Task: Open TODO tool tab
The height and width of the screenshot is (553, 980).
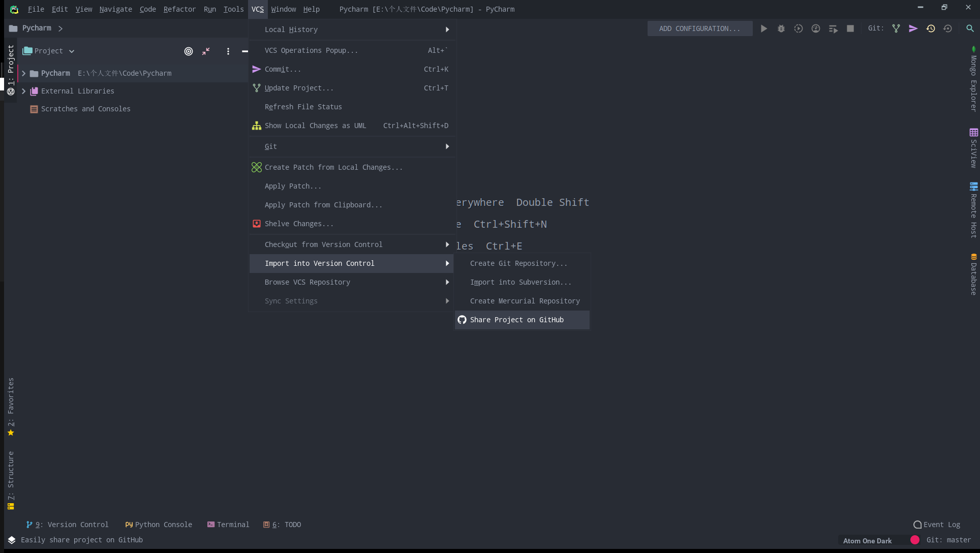Action: click(282, 525)
